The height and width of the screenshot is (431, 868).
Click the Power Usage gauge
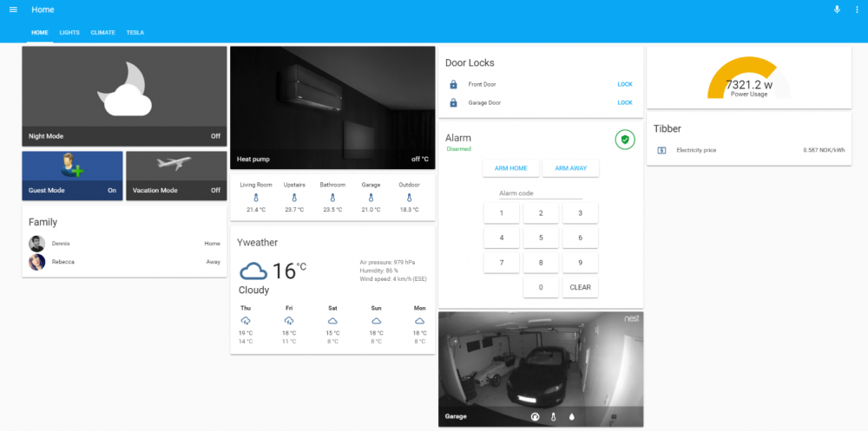tap(748, 80)
